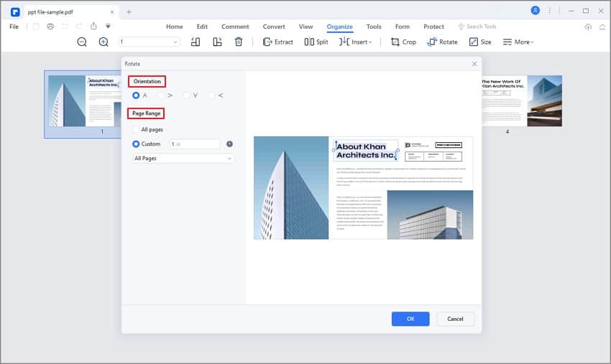Open the File menu
Viewport: 611px width, 364px height.
click(14, 27)
